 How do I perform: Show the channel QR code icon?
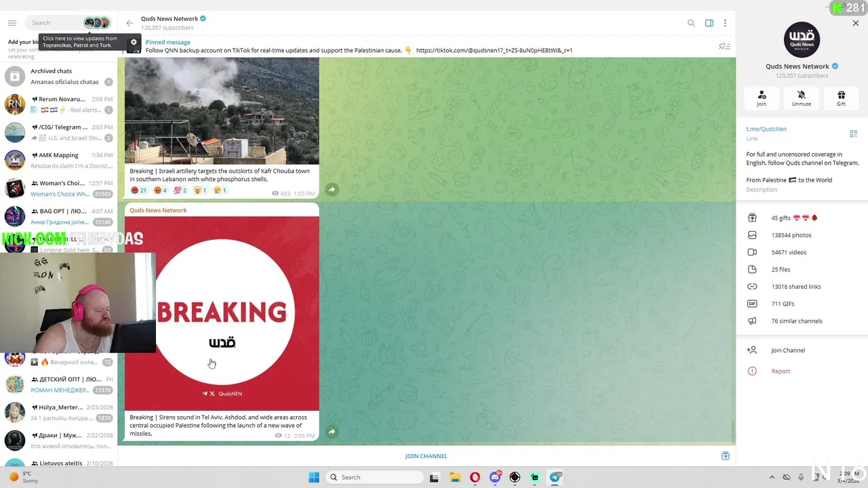(x=853, y=134)
